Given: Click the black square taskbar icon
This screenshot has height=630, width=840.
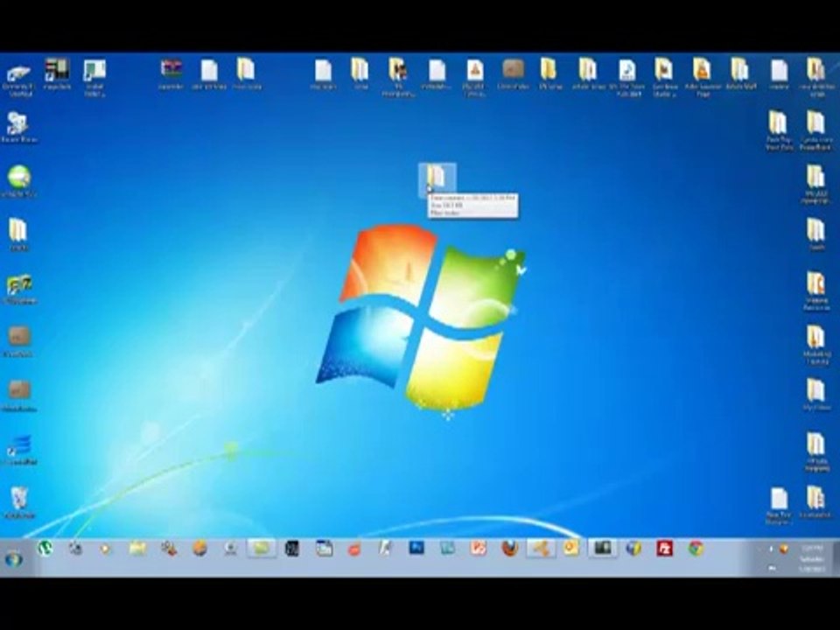Looking at the screenshot, I should coord(292,549).
